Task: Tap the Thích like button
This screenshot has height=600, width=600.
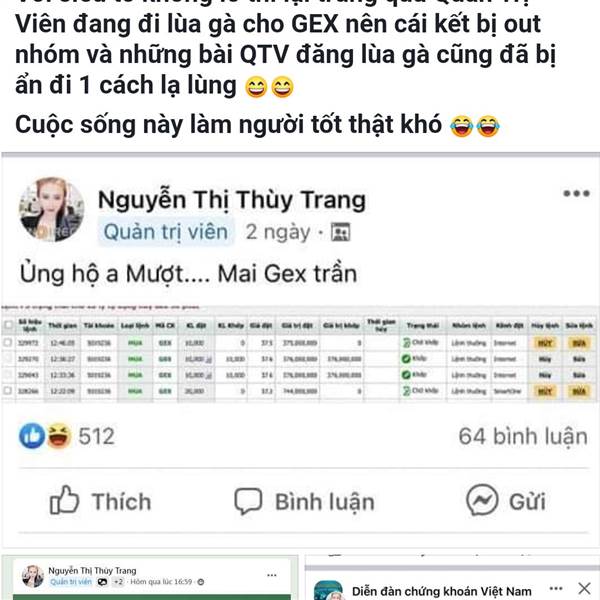Action: (101, 501)
